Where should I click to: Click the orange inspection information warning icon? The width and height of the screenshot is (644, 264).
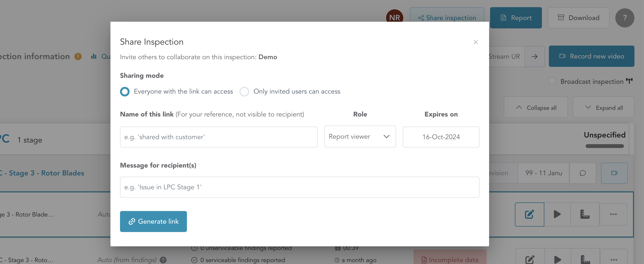tap(78, 57)
